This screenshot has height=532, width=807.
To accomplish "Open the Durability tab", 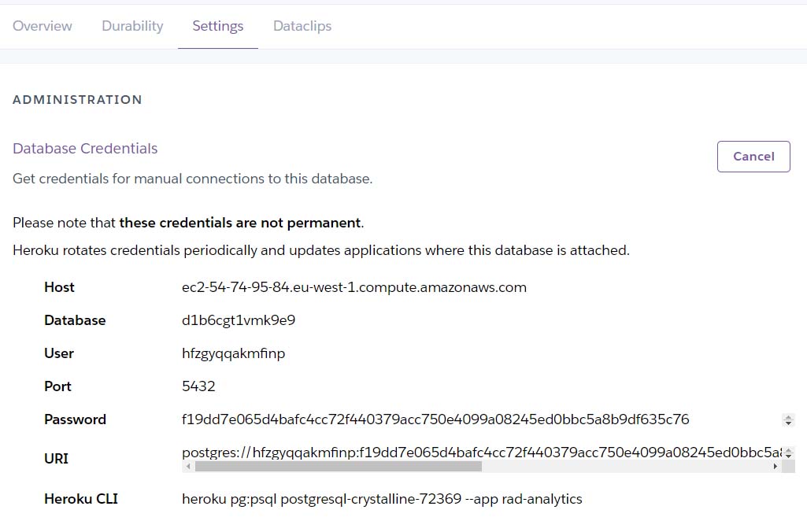I will [132, 26].
